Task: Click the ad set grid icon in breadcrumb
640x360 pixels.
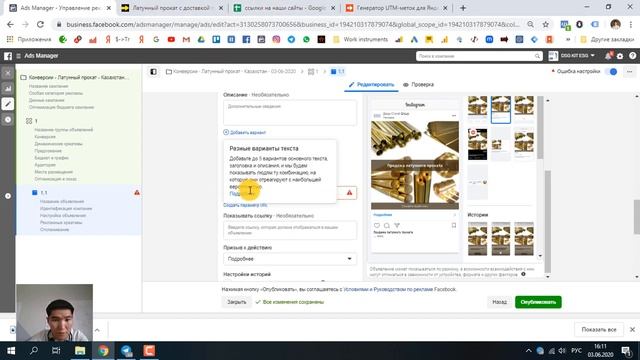Action: pos(311,71)
